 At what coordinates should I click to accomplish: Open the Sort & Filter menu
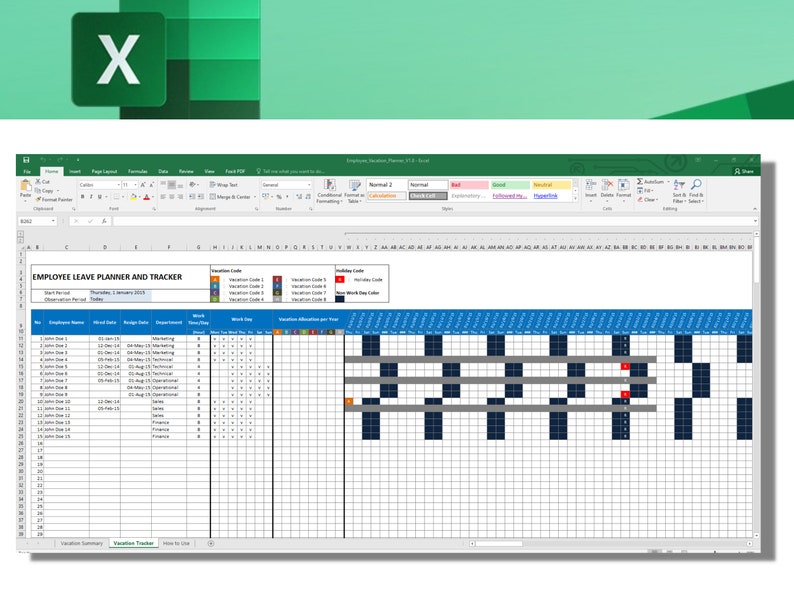pos(679,191)
